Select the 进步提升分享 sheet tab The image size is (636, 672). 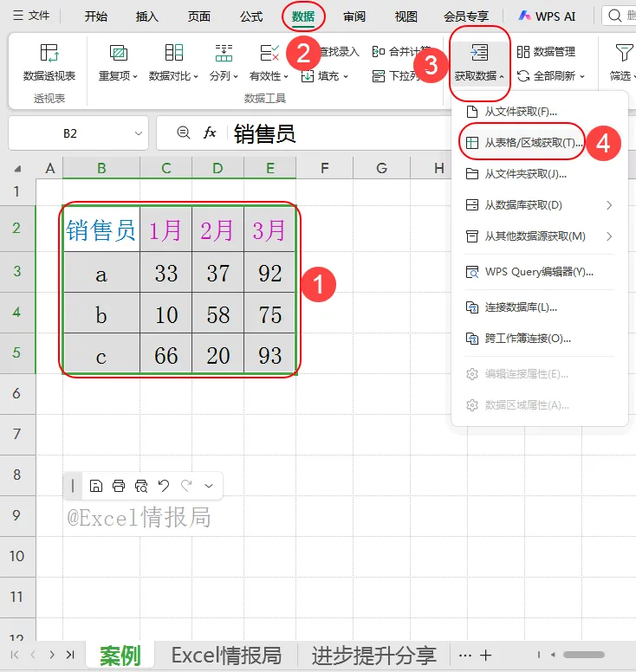pyautogui.click(x=373, y=656)
